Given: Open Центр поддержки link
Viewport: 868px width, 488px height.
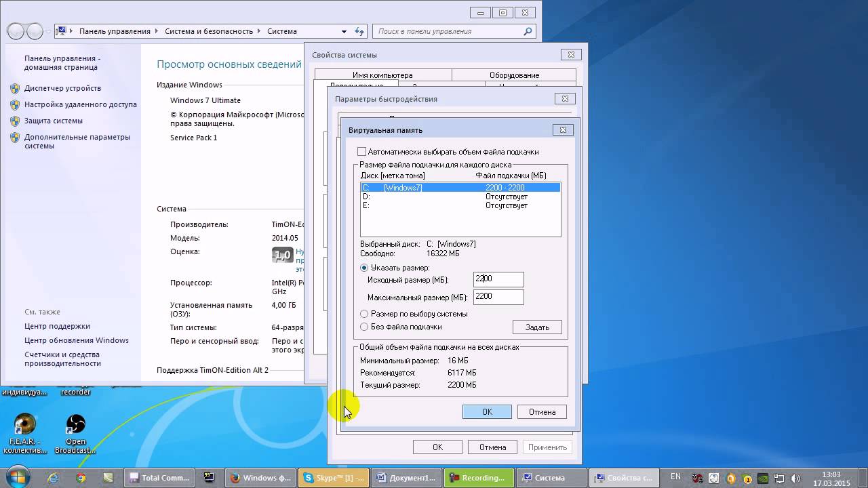Looking at the screenshot, I should pyautogui.click(x=57, y=326).
